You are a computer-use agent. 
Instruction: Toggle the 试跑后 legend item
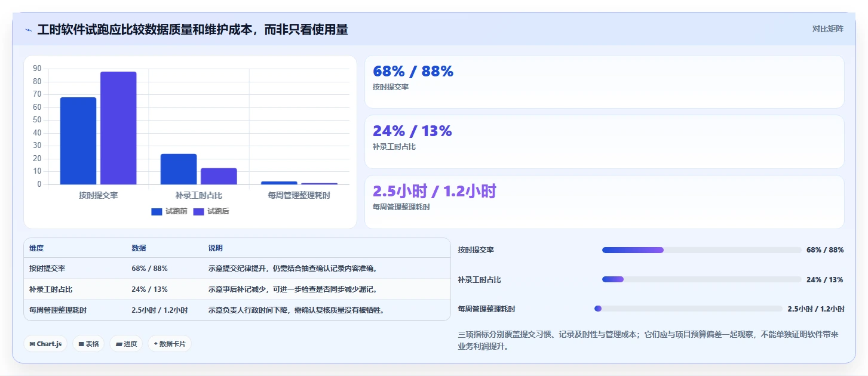(x=211, y=211)
